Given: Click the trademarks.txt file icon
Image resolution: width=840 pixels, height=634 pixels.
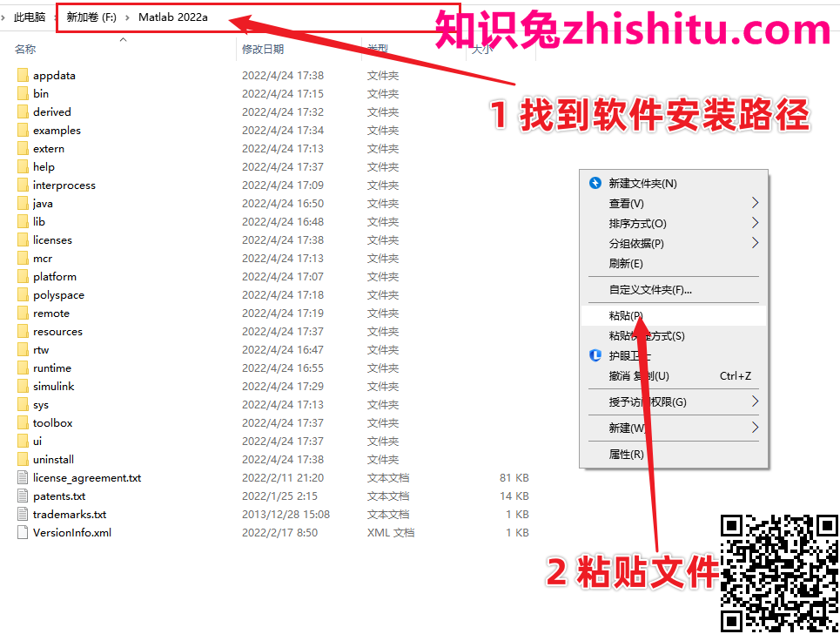Looking at the screenshot, I should pos(23,514).
